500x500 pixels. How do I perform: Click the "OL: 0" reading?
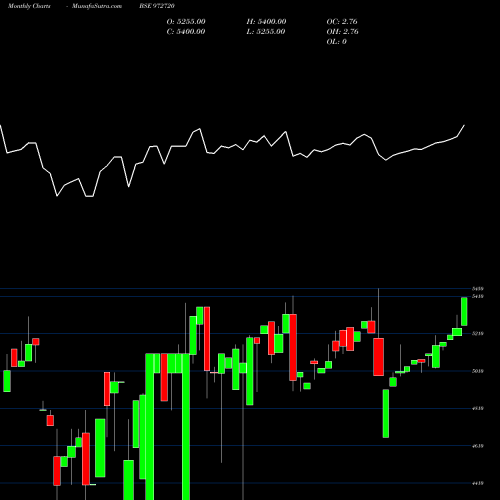(x=337, y=42)
